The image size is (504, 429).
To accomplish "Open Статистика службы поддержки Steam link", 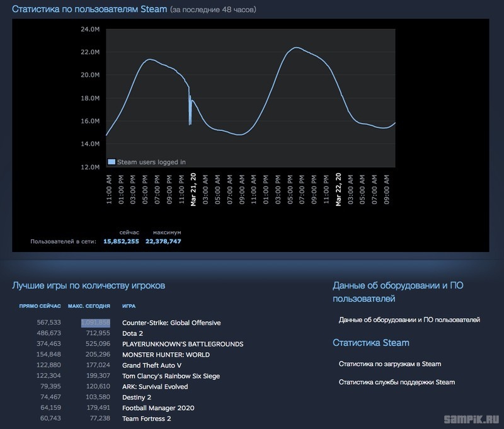I will (397, 382).
